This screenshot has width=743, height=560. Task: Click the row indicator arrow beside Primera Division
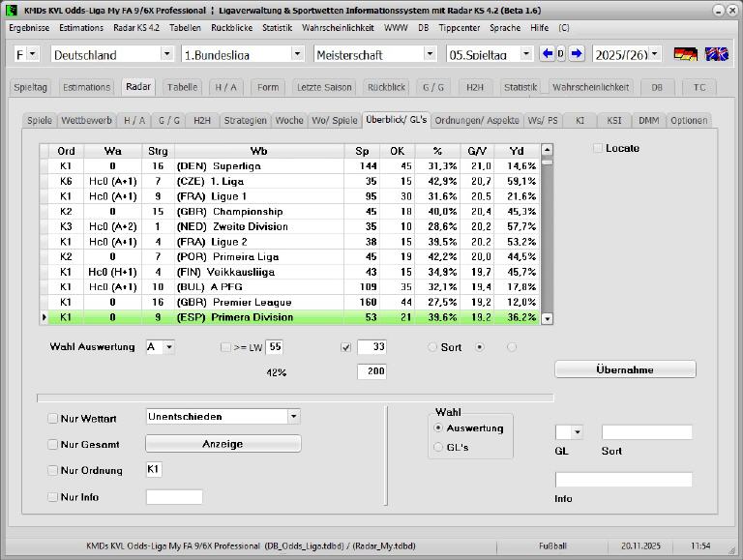[44, 317]
